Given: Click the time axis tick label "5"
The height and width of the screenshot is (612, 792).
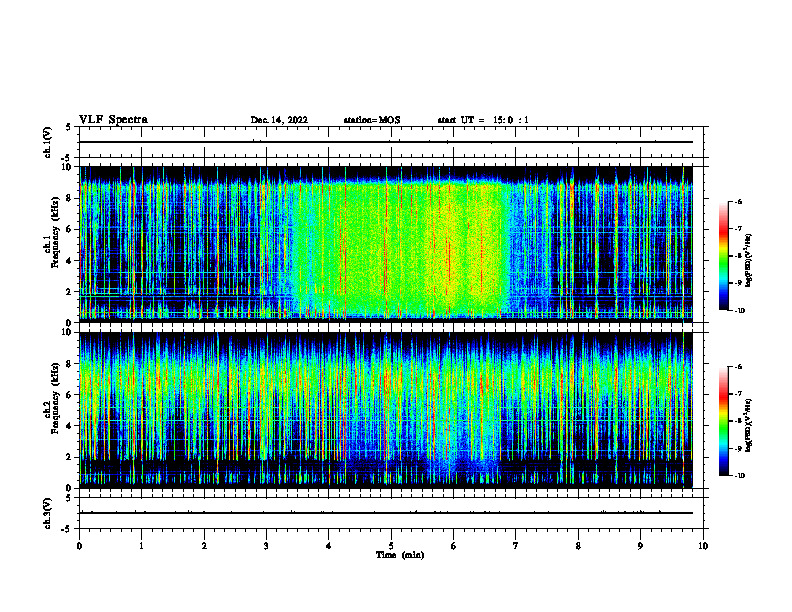Looking at the screenshot, I should (x=391, y=546).
